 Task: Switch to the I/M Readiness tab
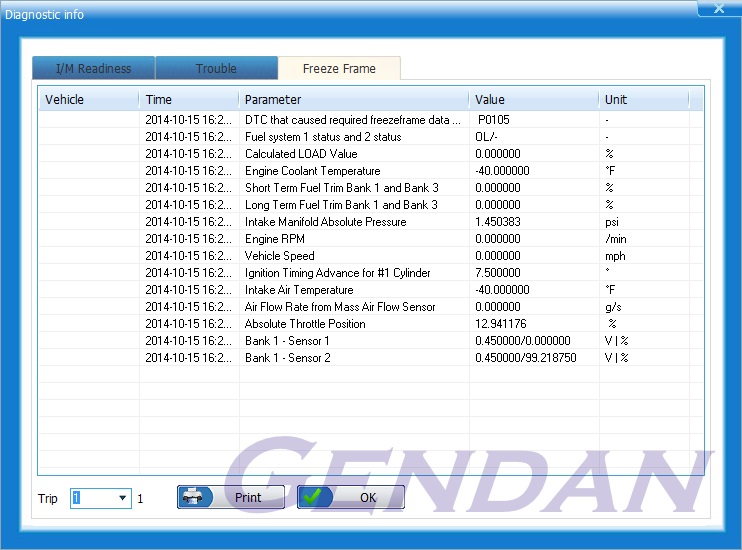point(93,68)
